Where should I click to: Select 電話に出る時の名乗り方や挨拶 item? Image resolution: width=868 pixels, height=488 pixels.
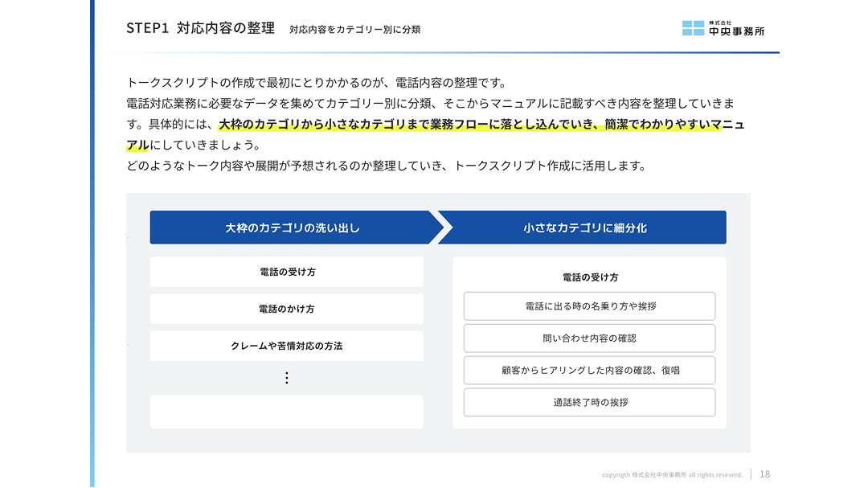click(x=590, y=306)
